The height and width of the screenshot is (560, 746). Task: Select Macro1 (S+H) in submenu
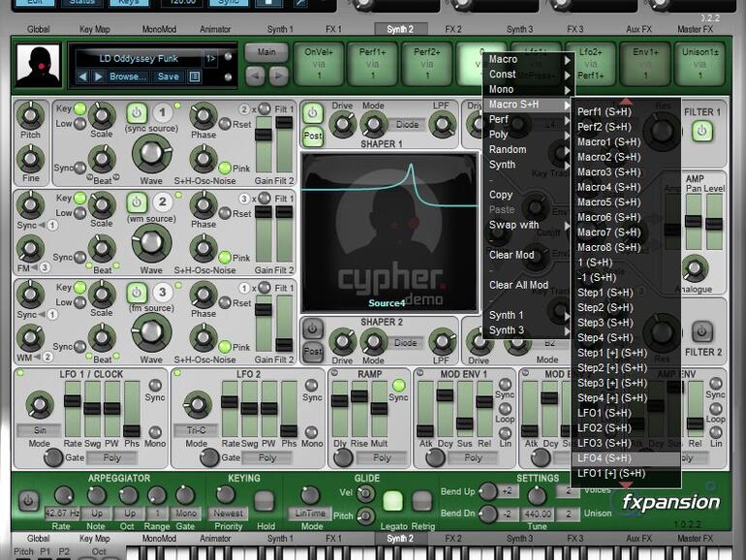tap(626, 141)
